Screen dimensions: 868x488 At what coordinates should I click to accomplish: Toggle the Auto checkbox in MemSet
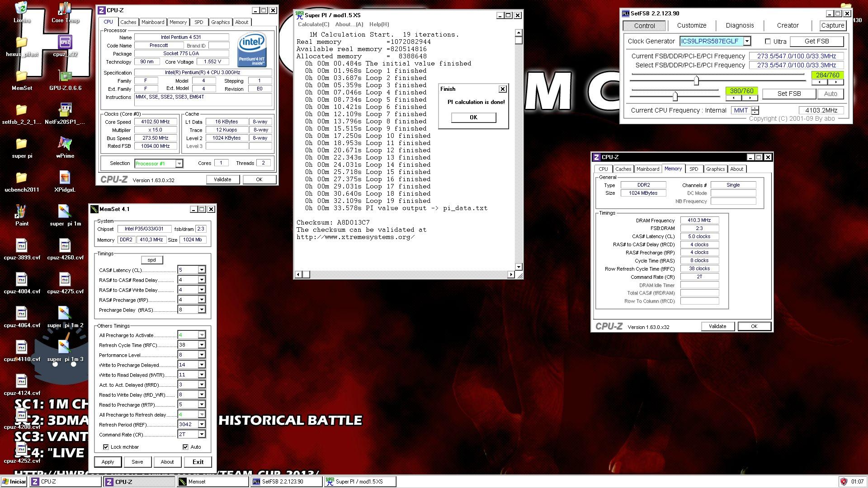pyautogui.click(x=185, y=447)
